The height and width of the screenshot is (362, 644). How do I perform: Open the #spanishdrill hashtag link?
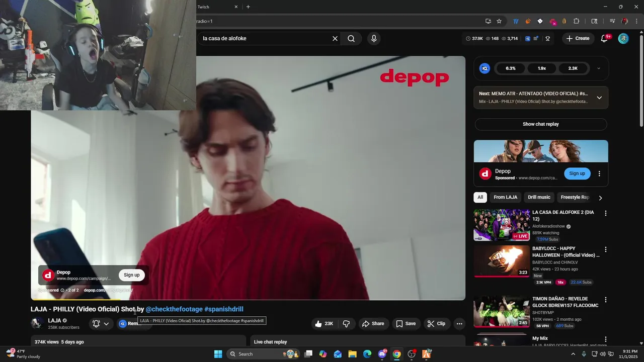(224, 309)
